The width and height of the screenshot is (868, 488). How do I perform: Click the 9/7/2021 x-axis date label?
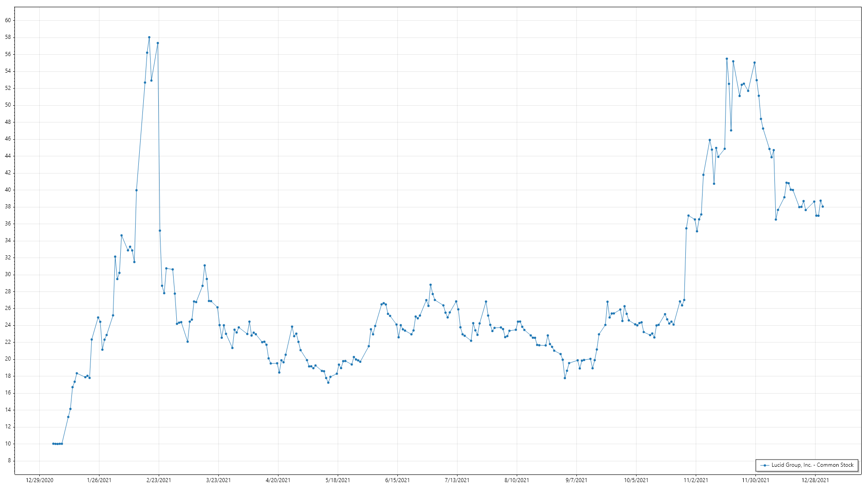[576, 480]
